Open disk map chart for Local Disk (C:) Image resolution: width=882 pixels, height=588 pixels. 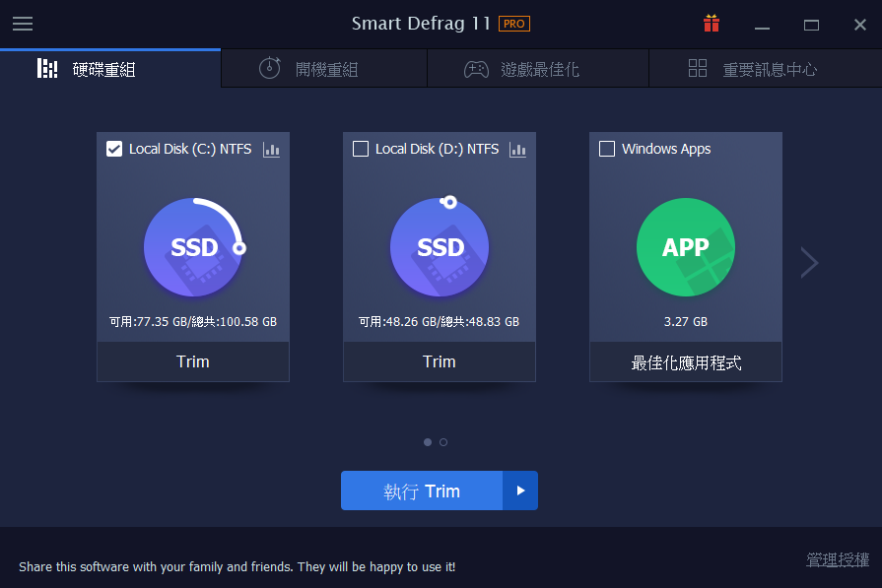click(x=271, y=150)
